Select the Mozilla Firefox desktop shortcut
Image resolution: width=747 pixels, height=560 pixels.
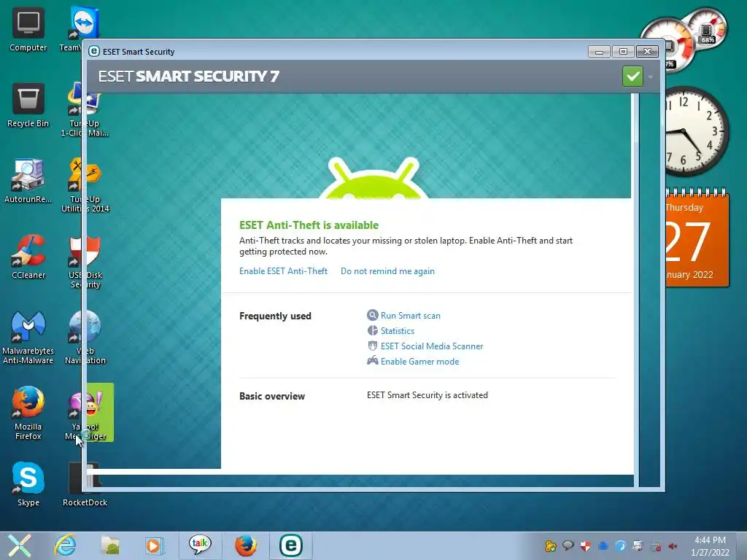28,413
